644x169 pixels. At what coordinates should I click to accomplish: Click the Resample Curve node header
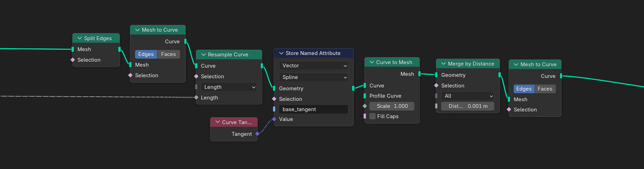click(x=232, y=55)
